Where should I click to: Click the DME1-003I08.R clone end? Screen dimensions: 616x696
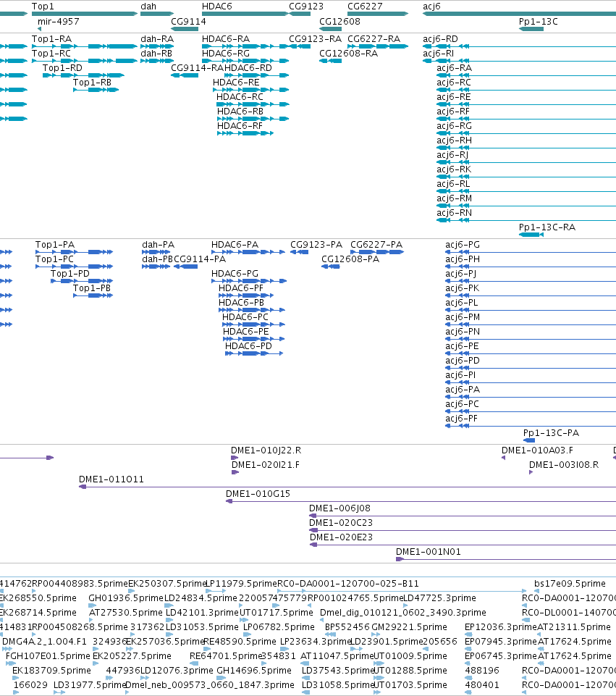531,472
